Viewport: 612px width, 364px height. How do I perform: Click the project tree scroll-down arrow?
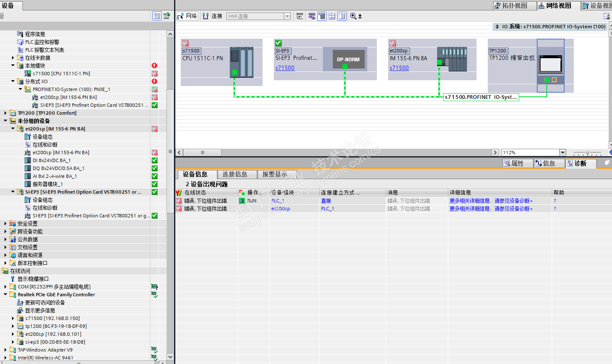click(x=170, y=357)
